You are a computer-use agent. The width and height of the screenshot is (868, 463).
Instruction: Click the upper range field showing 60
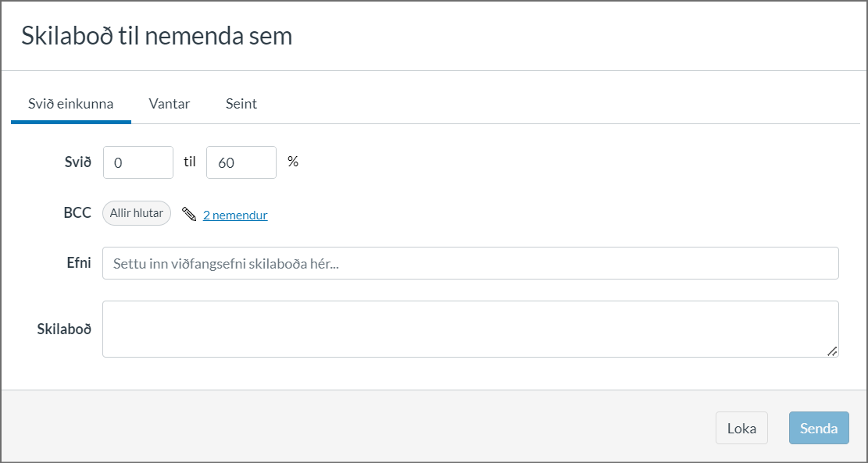(241, 162)
